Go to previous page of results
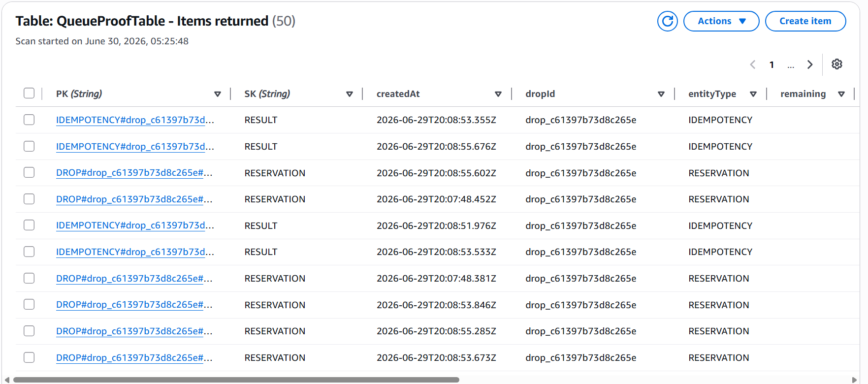The image size is (868, 384). point(752,64)
